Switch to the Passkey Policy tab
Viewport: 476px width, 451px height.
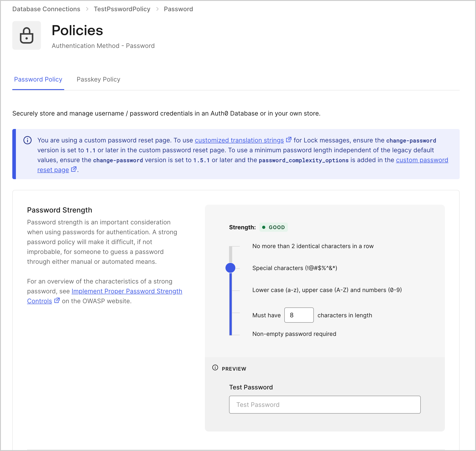(98, 79)
